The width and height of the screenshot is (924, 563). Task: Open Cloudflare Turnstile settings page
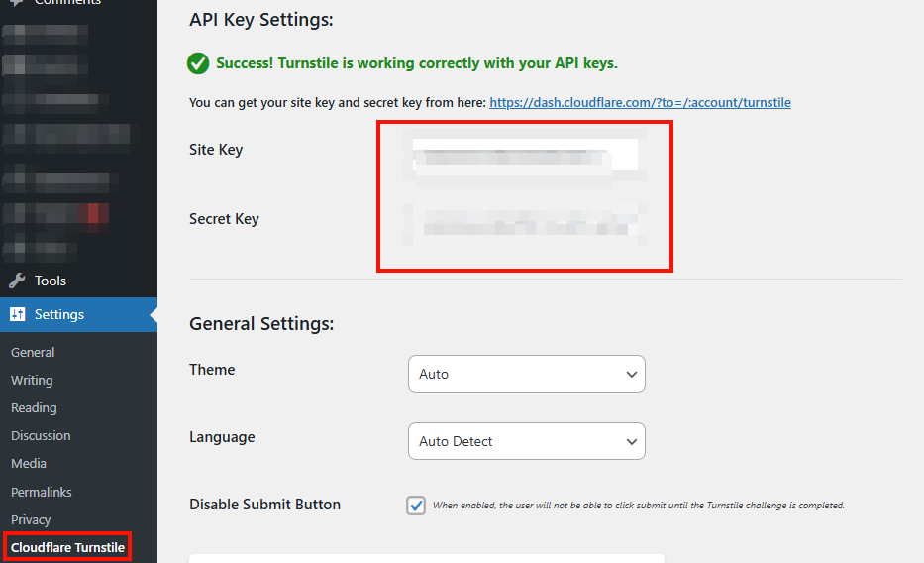[67, 547]
